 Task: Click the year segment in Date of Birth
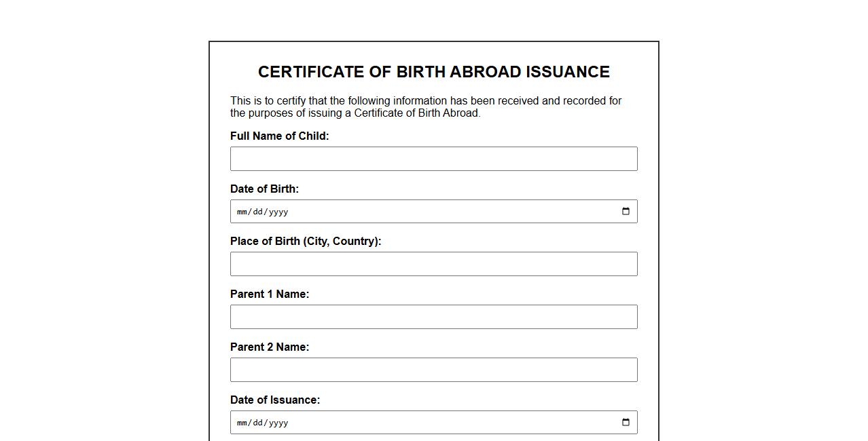click(x=278, y=212)
